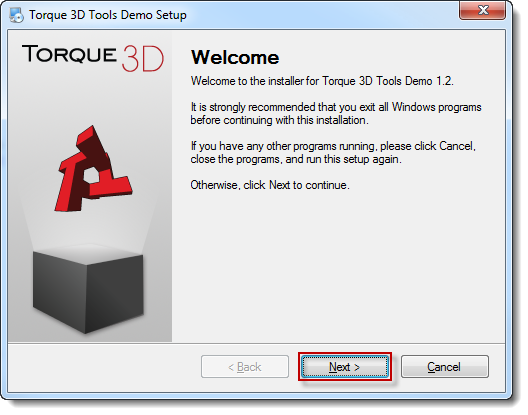Click the Torque 3D Tools Demo Setup title text
Viewport: 528px width, 415px height.
[x=108, y=15]
